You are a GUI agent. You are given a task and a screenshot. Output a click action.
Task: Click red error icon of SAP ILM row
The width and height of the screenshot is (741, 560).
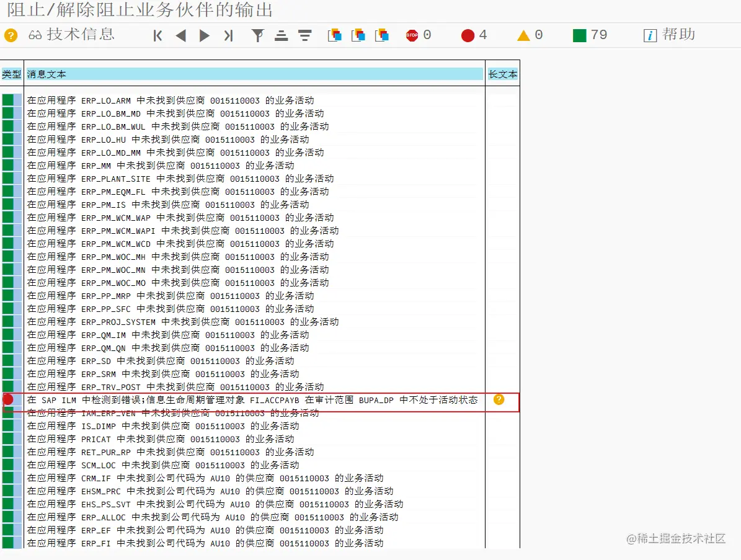pyautogui.click(x=8, y=400)
